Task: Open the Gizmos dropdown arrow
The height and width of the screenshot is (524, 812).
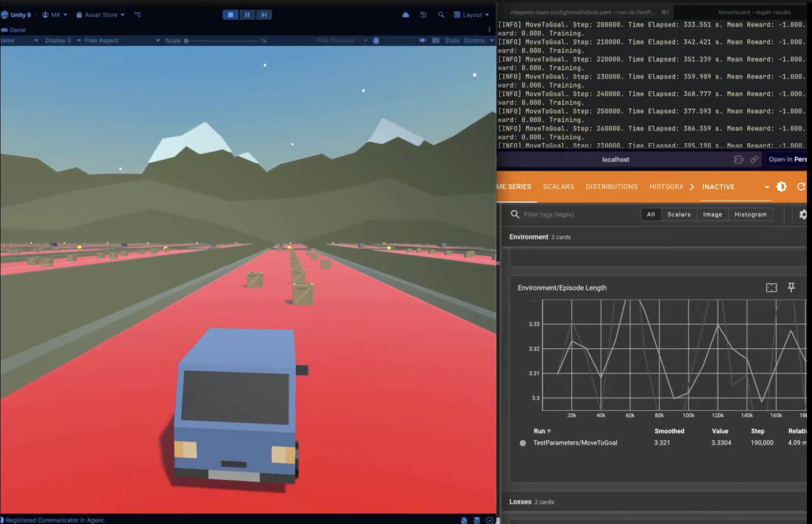Action: click(492, 40)
